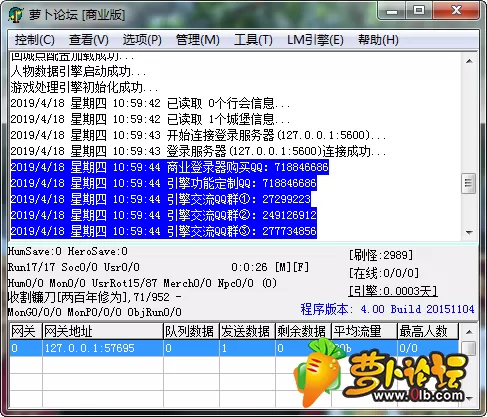Open the LM引擎(E) menu

pyautogui.click(x=315, y=40)
